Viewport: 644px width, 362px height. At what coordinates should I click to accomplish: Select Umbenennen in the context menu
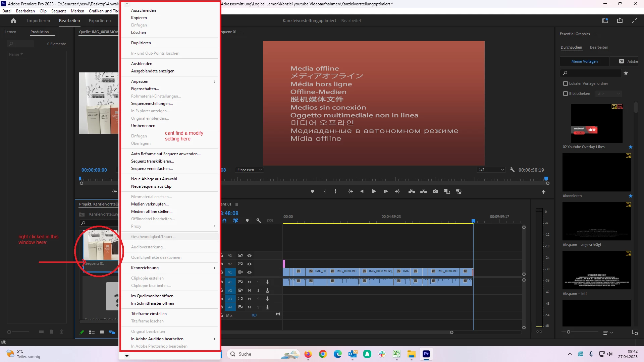pos(143,126)
